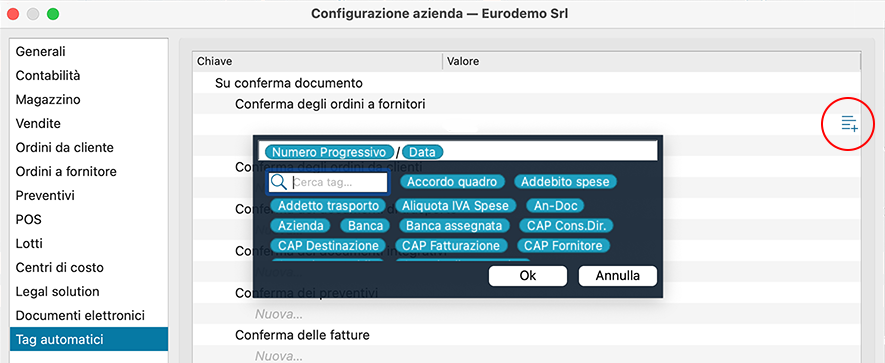Add the An-Doc tag

(x=555, y=205)
